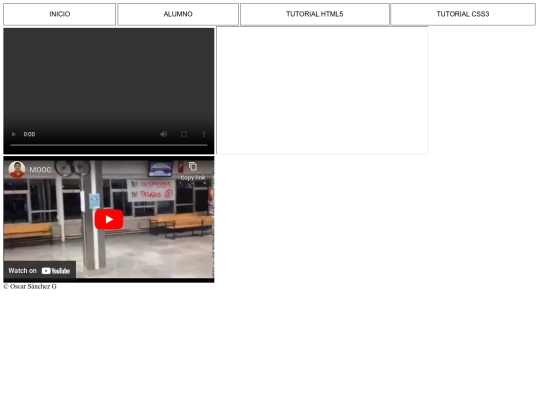Play the HTML5 video with the small play icon
Viewport: 540px width, 405px height.
14,134
